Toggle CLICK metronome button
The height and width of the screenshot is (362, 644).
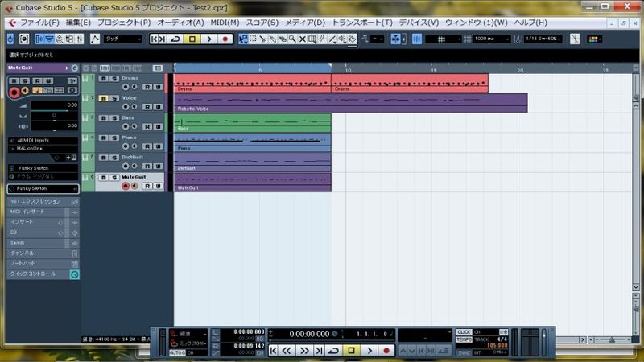pos(464,332)
